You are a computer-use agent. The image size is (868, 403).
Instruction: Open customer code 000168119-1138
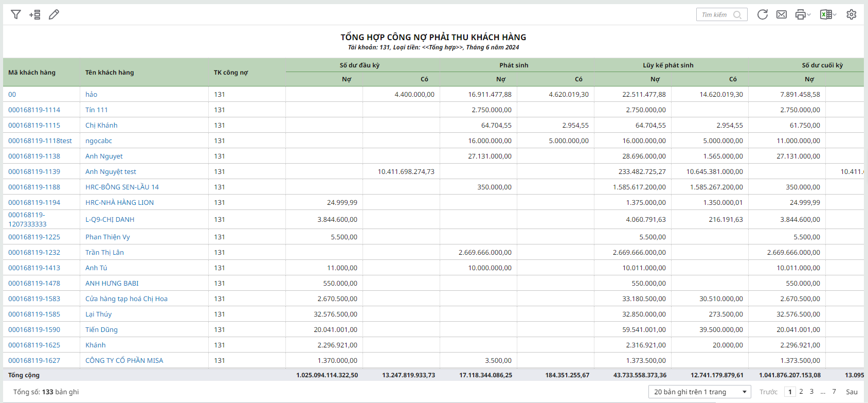[34, 156]
